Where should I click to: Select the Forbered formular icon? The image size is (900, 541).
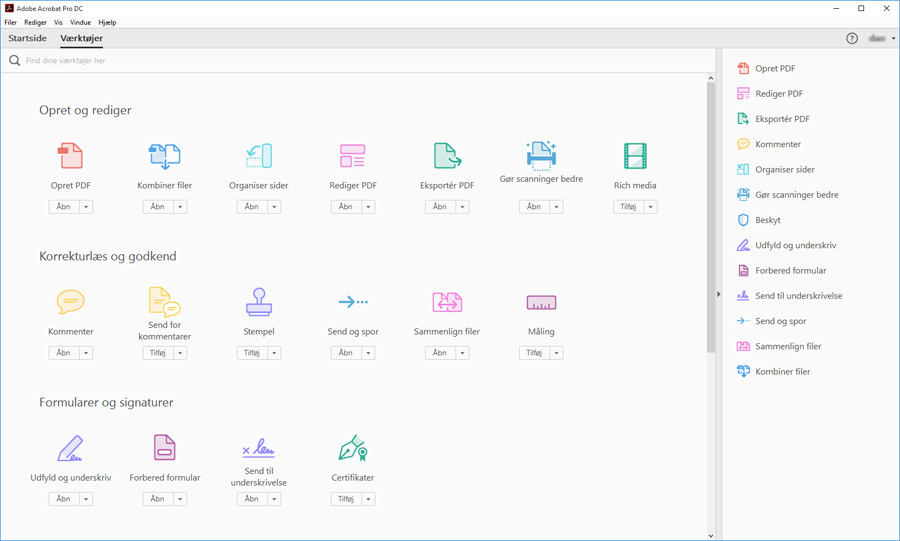[x=165, y=447]
